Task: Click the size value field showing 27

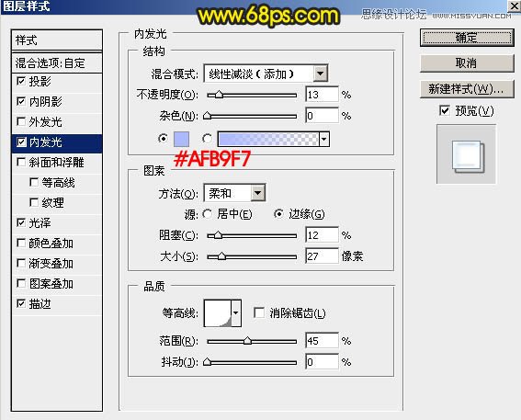Action: [x=322, y=255]
